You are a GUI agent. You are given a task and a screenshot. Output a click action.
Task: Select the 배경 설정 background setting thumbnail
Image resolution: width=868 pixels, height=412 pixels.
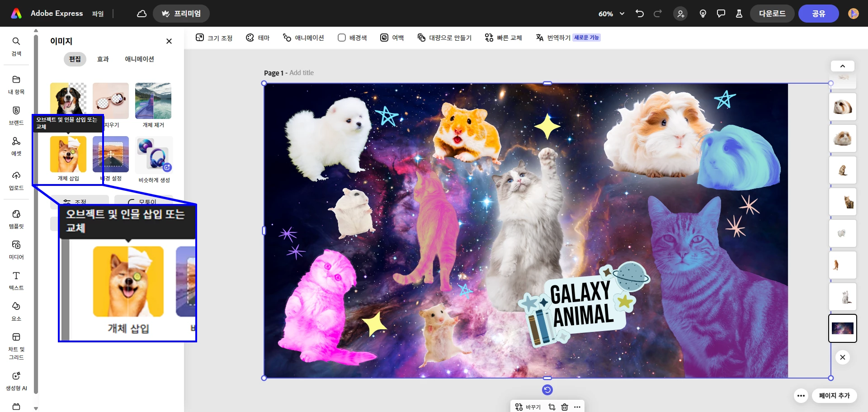coord(111,154)
